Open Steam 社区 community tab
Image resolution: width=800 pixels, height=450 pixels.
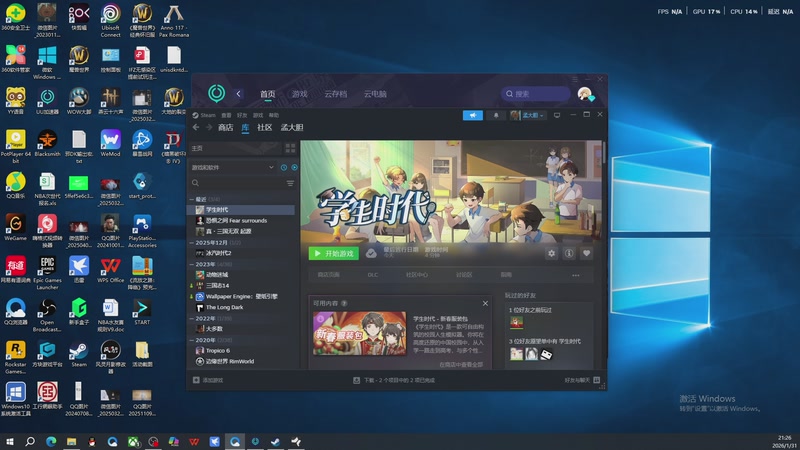pos(264,128)
